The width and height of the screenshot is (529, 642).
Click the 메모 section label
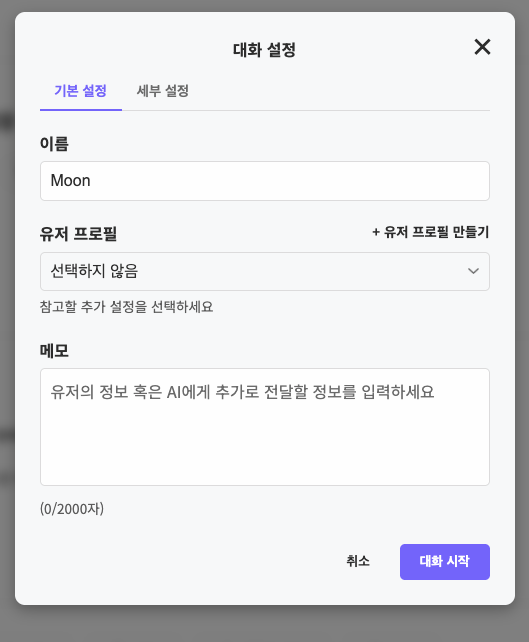(54, 351)
